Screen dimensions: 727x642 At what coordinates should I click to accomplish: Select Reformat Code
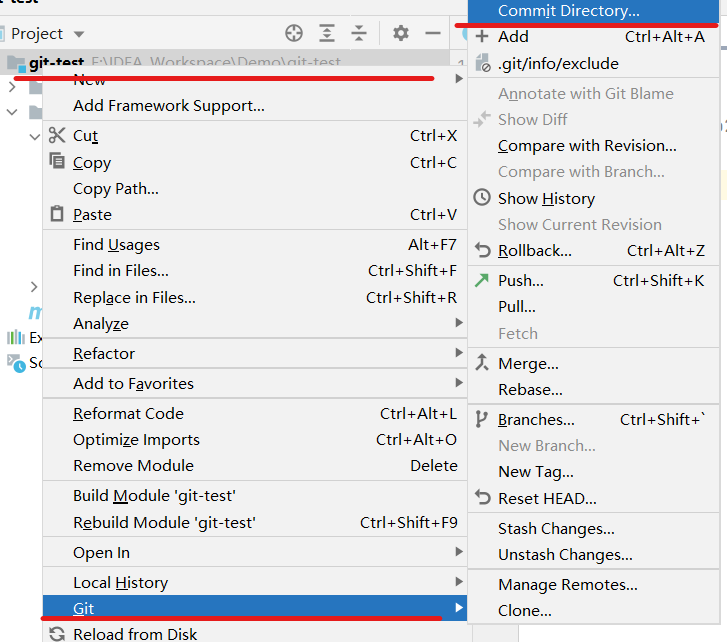(x=255, y=413)
